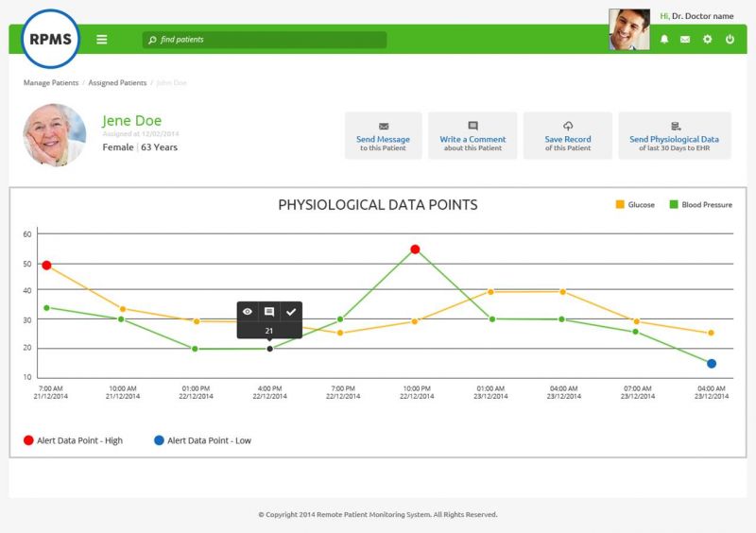Click the RPMS logo
Screen dimensions: 756x533
(x=51, y=39)
